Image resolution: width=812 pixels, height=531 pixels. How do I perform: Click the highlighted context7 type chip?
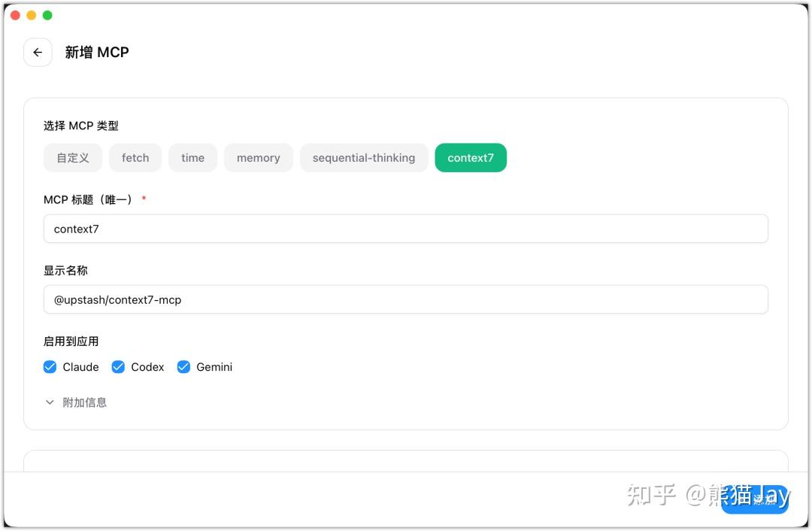(x=471, y=158)
